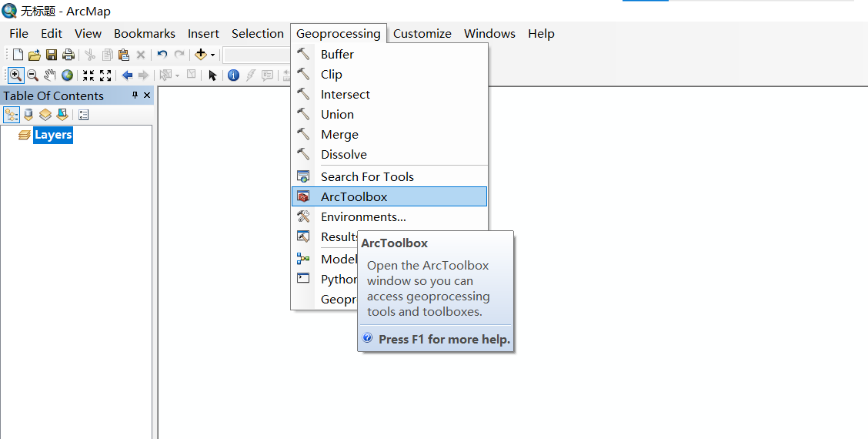The width and height of the screenshot is (868, 439).
Task: Open Environments... settings entry
Action: 389,216
